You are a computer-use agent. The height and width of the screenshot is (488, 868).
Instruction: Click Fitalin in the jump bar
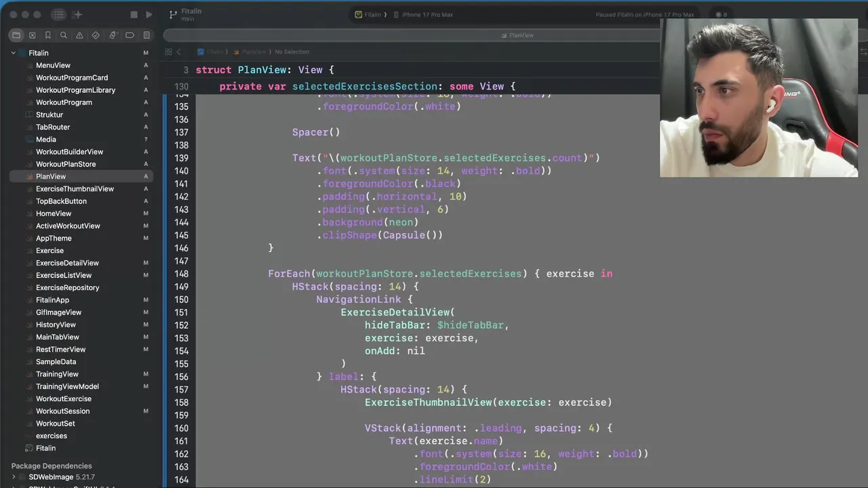click(210, 52)
